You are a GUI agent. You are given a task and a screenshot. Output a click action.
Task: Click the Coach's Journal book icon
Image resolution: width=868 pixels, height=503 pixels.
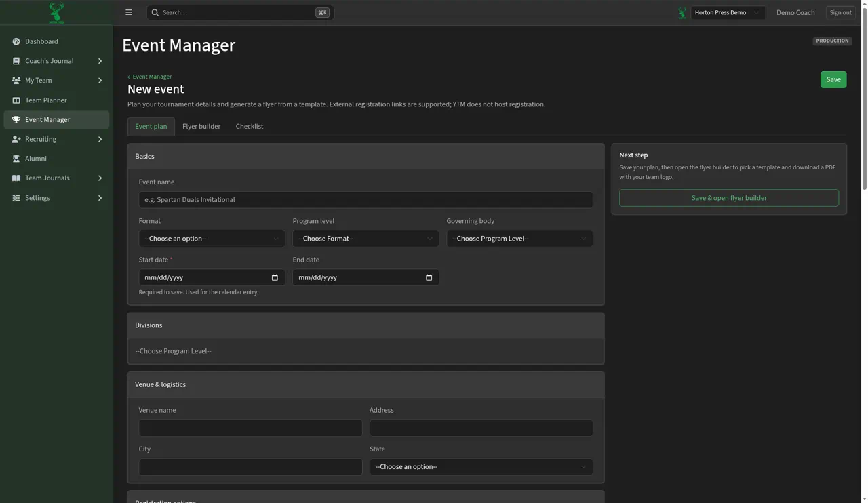pyautogui.click(x=16, y=61)
